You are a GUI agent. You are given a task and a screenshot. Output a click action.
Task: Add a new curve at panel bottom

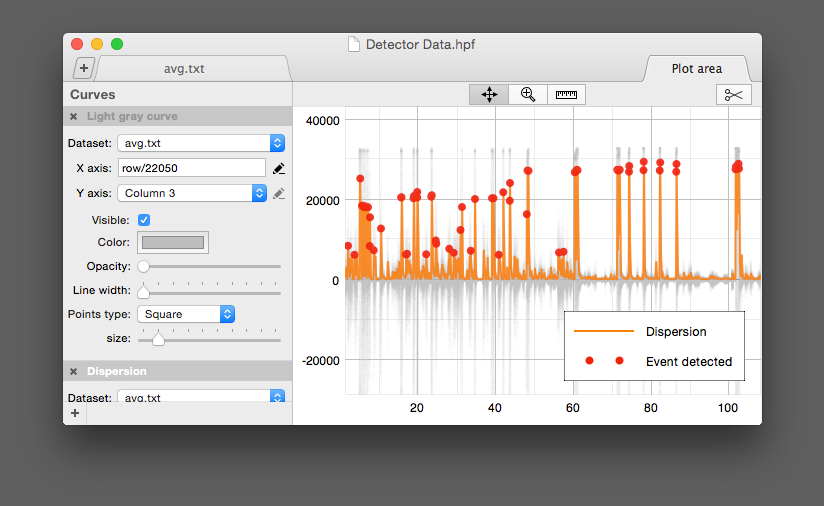[75, 413]
